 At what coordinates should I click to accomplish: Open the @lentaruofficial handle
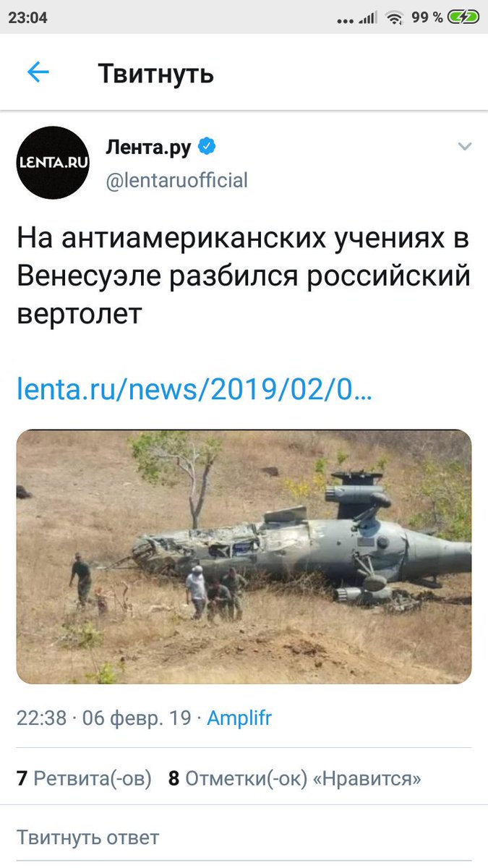177,179
